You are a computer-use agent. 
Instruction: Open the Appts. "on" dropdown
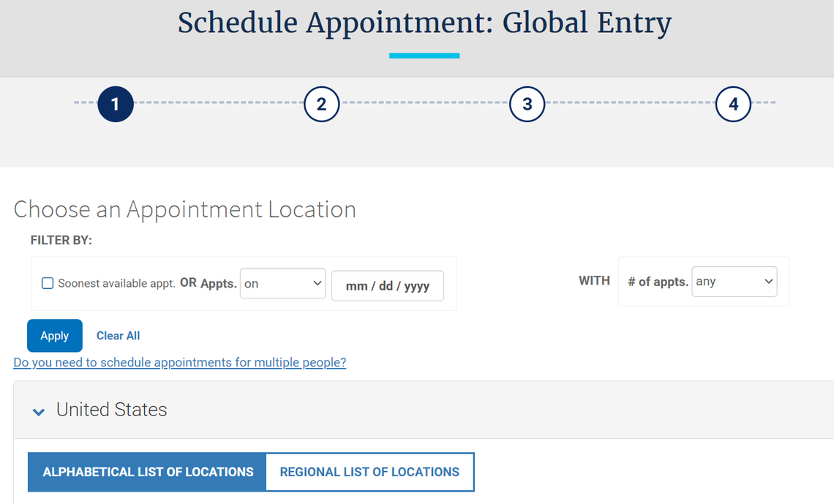pyautogui.click(x=282, y=283)
